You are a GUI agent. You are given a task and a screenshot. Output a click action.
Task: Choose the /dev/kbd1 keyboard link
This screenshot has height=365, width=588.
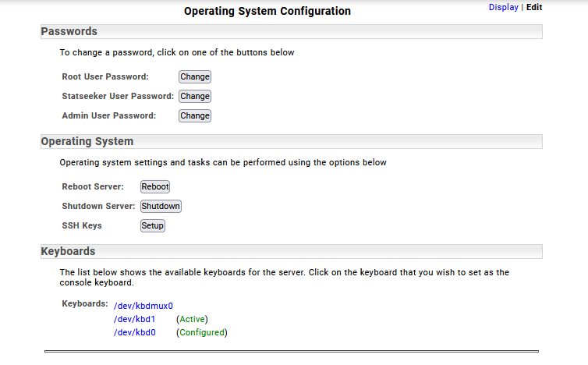pyautogui.click(x=135, y=319)
